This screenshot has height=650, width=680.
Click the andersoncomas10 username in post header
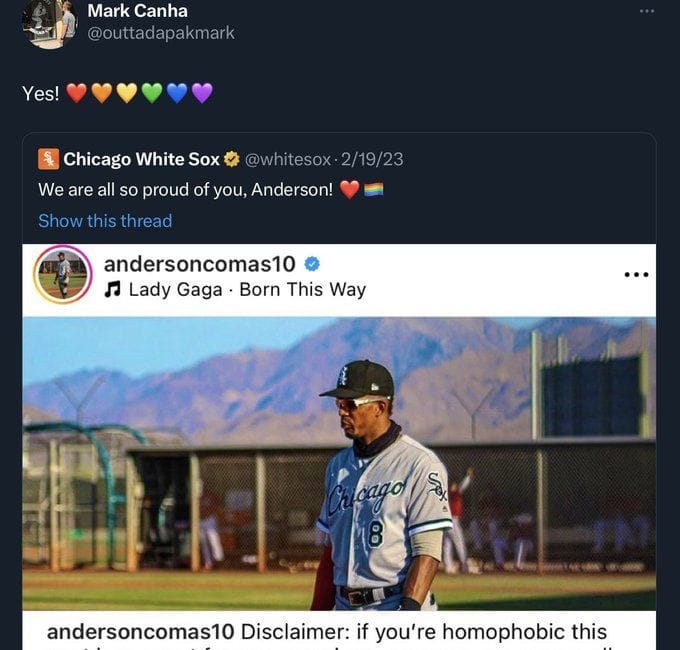(x=199, y=264)
